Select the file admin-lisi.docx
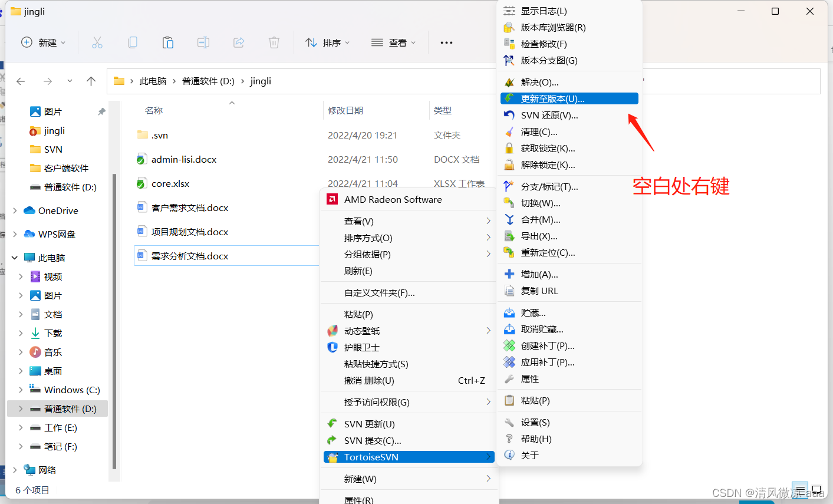 pos(184,160)
